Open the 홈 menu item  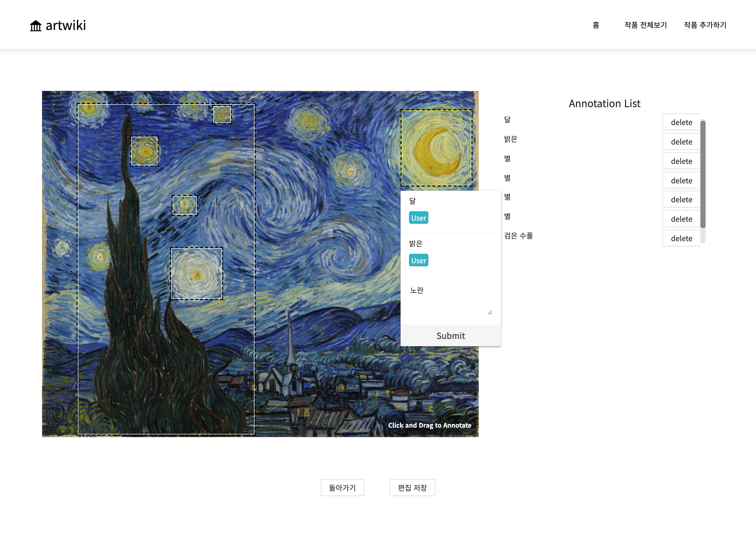(x=595, y=25)
